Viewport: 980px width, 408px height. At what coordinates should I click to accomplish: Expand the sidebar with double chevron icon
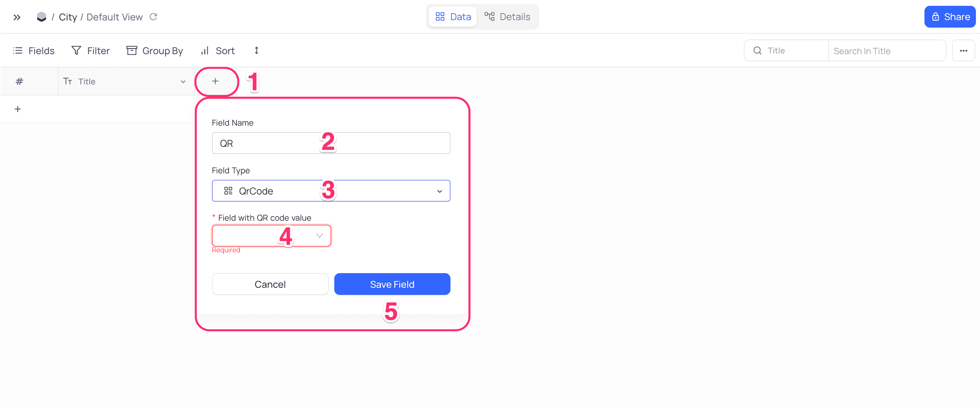(x=17, y=17)
